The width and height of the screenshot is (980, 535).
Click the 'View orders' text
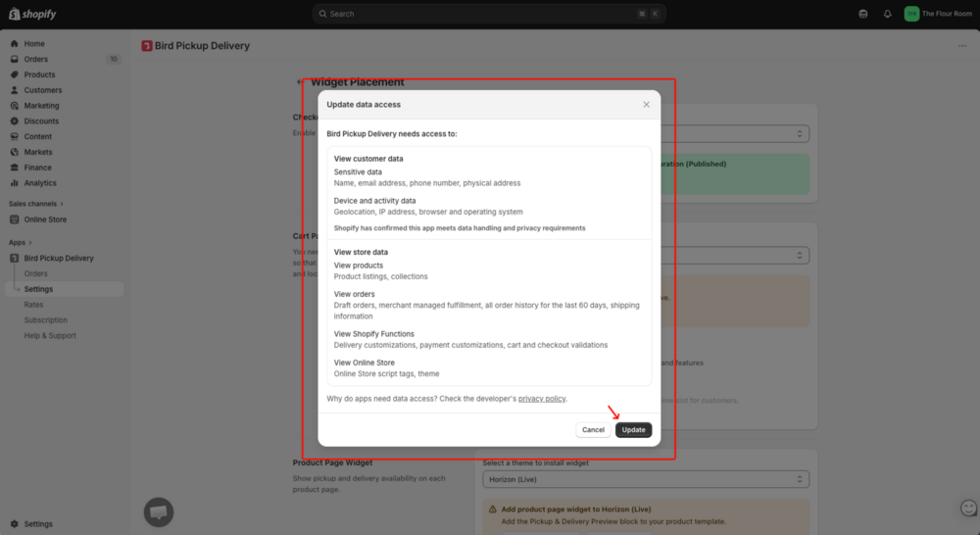click(x=354, y=294)
